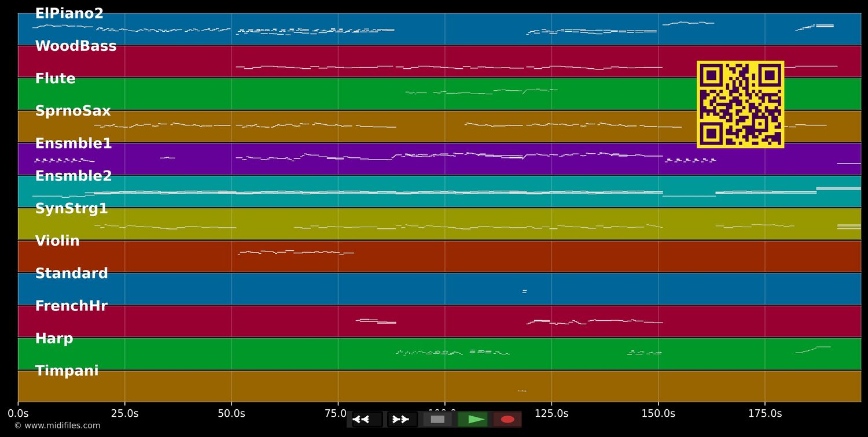This screenshot has height=437, width=868.
Task: Select the Flute track label
Action: [55, 79]
